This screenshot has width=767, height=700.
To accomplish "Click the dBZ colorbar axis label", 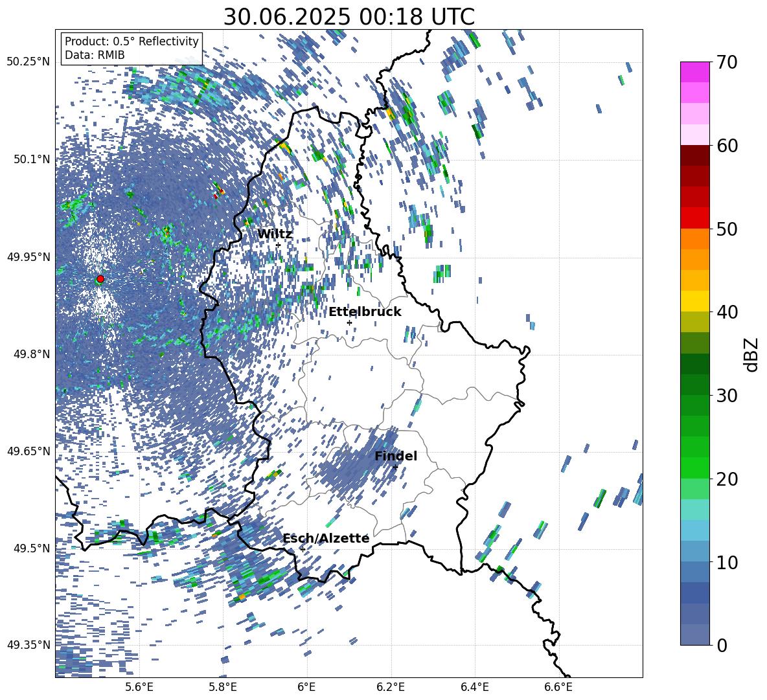I will point(752,354).
